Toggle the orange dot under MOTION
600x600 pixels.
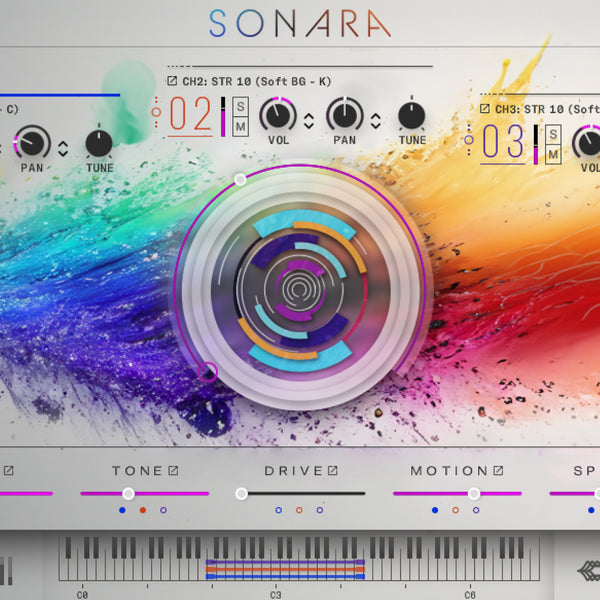point(455,510)
